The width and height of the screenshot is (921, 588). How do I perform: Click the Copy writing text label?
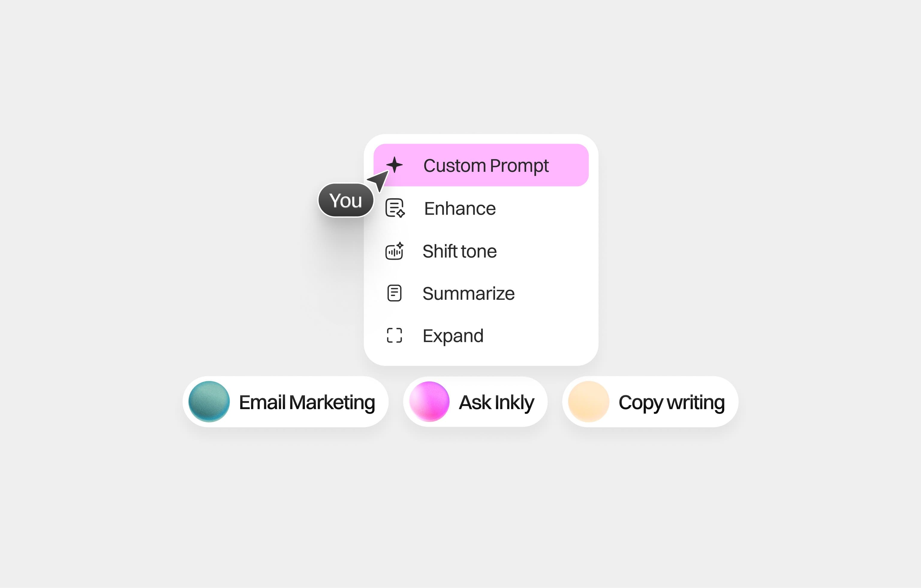[x=672, y=403]
